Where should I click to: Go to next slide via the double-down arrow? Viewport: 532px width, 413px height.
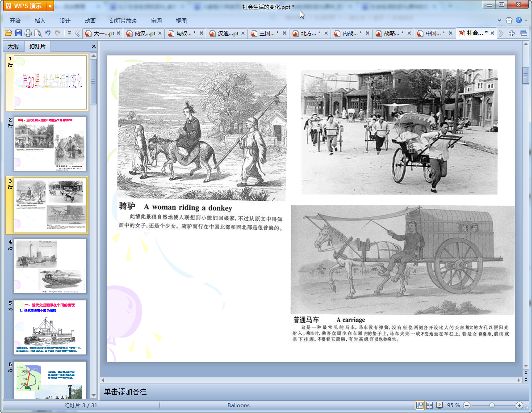[x=526, y=380]
